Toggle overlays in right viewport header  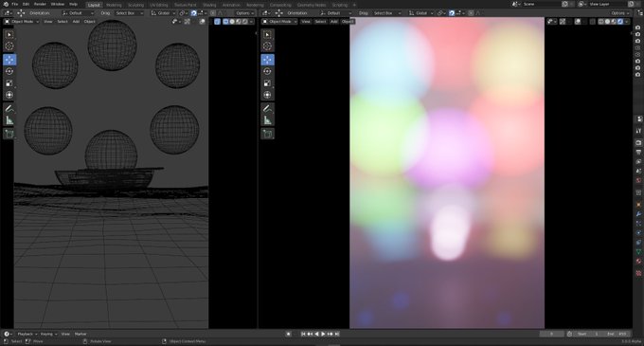coord(578,22)
